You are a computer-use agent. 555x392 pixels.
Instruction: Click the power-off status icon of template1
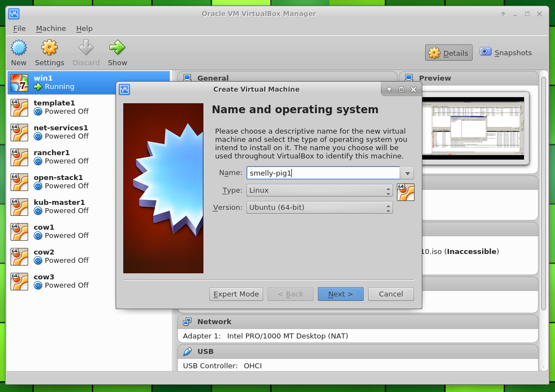[38, 112]
